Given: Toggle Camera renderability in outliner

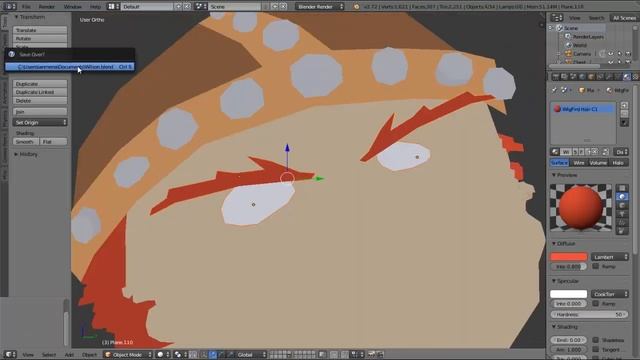Looking at the screenshot, I should tap(628, 53).
